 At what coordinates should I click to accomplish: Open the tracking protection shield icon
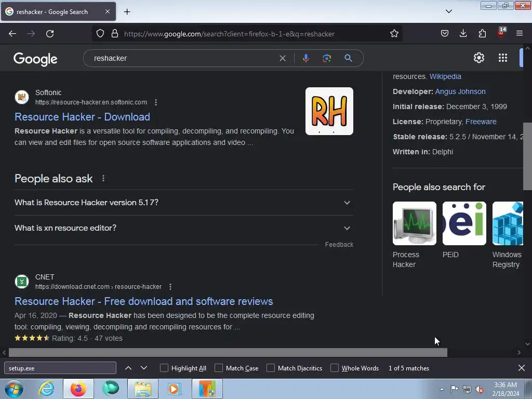point(100,34)
